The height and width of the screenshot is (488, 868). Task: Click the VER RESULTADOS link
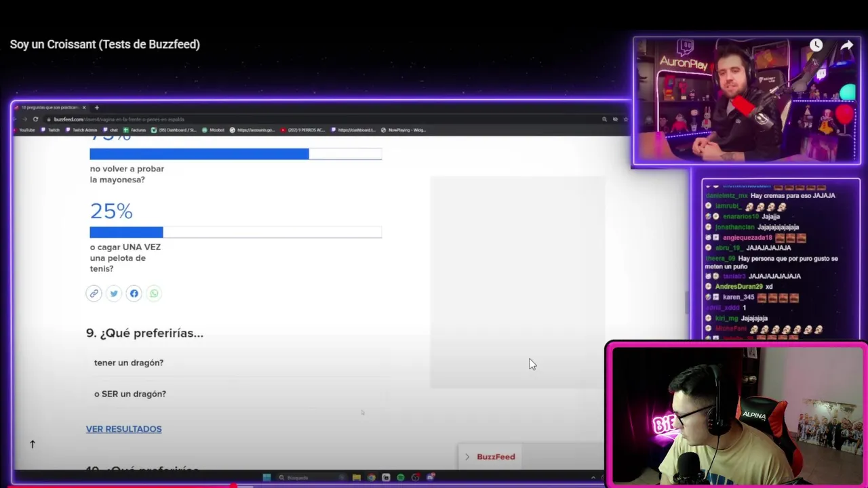123,429
